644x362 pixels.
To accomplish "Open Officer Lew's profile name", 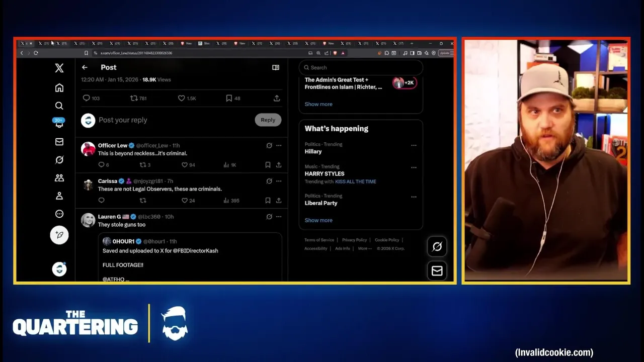I will coord(113,145).
